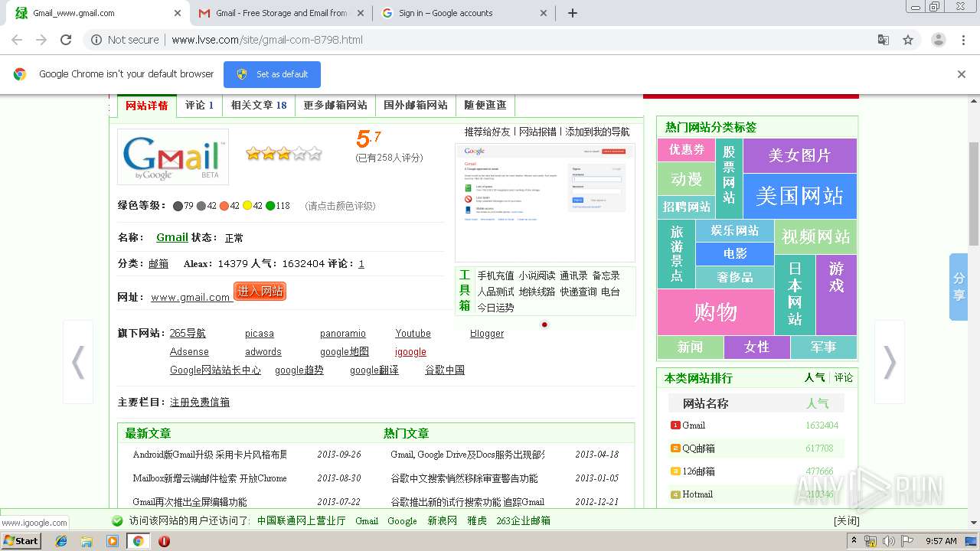Screen dimensions: 980x551
Task: Rate using the star rating icons
Action: 283,154
